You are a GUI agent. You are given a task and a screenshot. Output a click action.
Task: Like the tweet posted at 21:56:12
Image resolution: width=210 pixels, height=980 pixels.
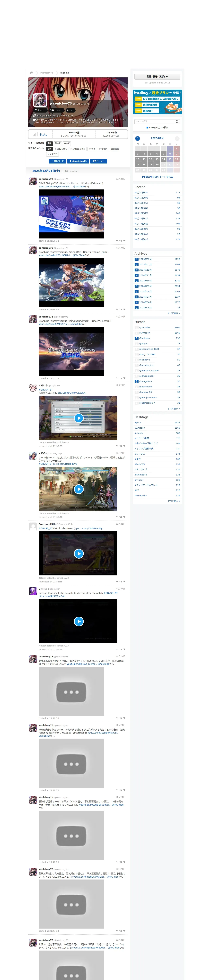pos(124,240)
